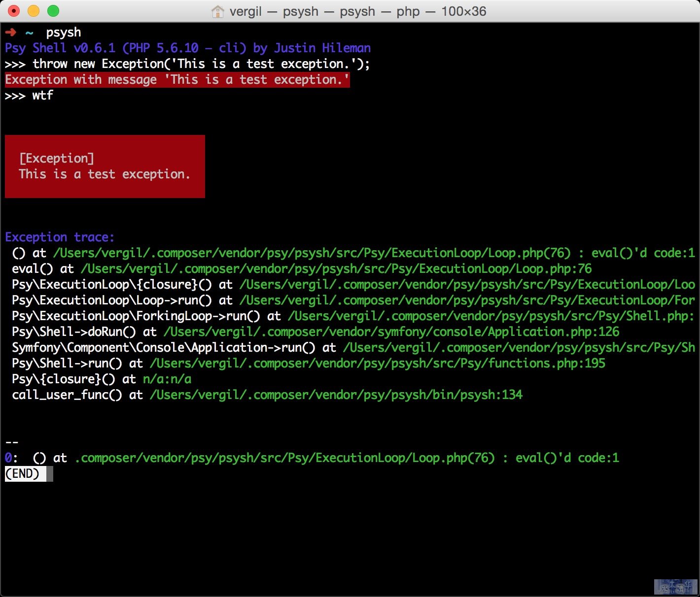Click the 'call_user_func() at' trace line
The height and width of the screenshot is (597, 700).
pos(267,395)
